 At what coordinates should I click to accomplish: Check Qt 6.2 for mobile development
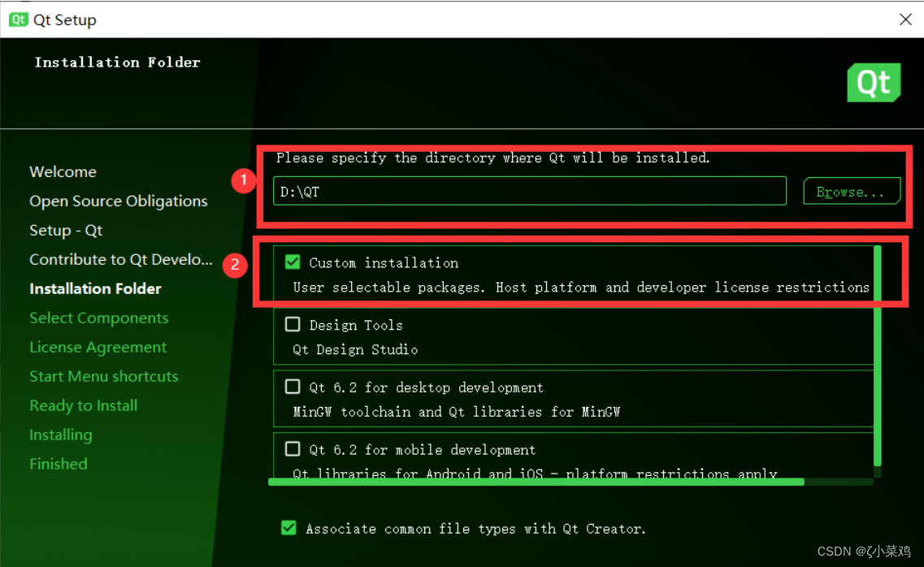click(293, 449)
